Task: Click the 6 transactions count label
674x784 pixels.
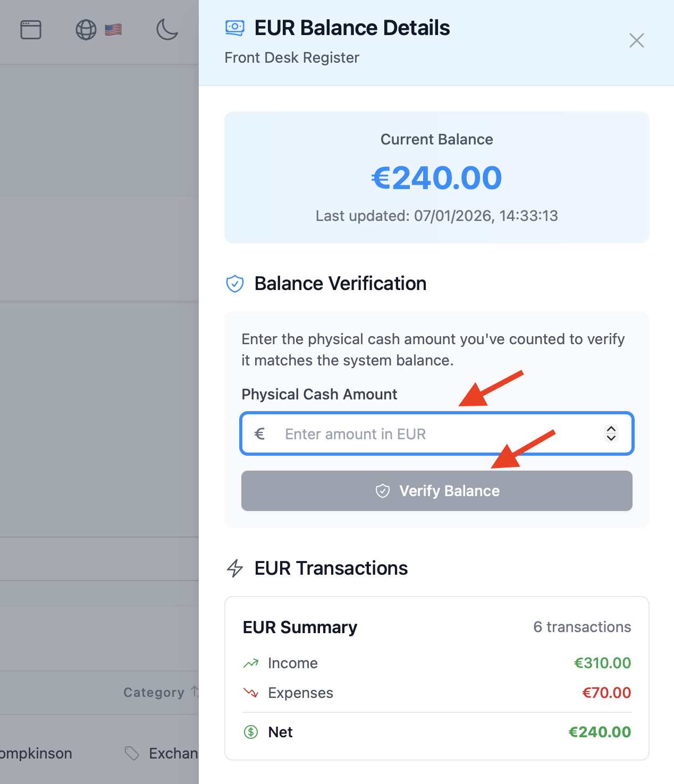Action: (582, 627)
